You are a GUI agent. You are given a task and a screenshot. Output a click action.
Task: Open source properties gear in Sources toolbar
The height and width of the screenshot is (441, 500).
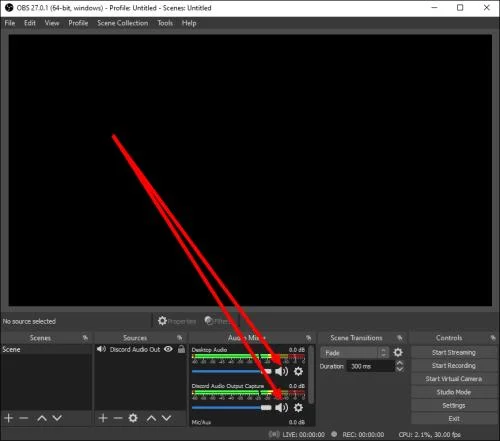(133, 418)
